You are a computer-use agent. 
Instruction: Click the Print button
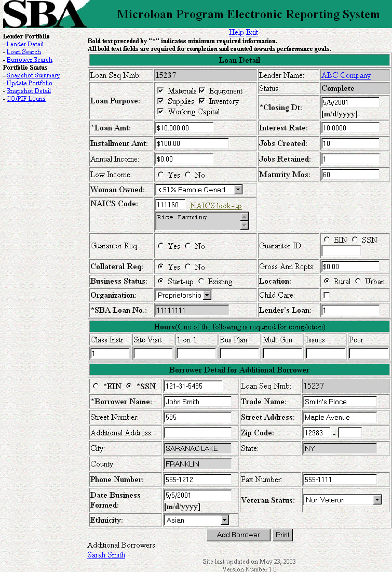282,535
